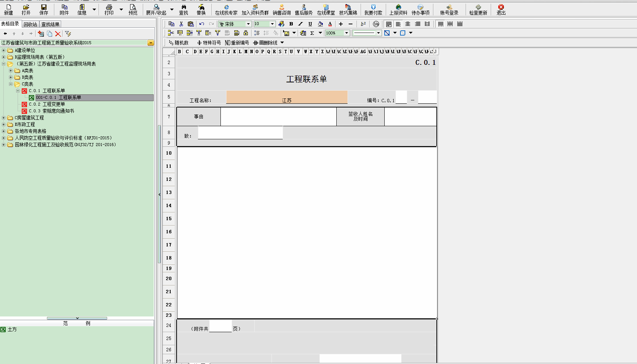Toggle underline formatting
637x364 pixels.
310,24
